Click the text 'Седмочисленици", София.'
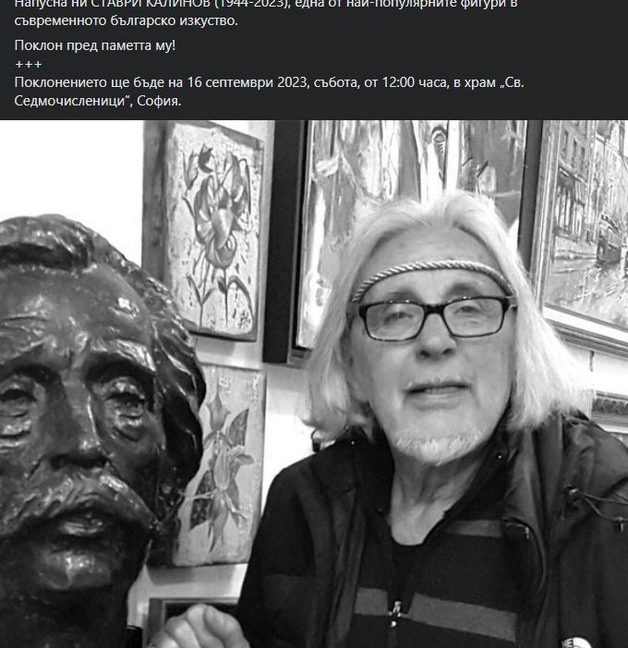Image resolution: width=628 pixels, height=648 pixels. (x=98, y=101)
